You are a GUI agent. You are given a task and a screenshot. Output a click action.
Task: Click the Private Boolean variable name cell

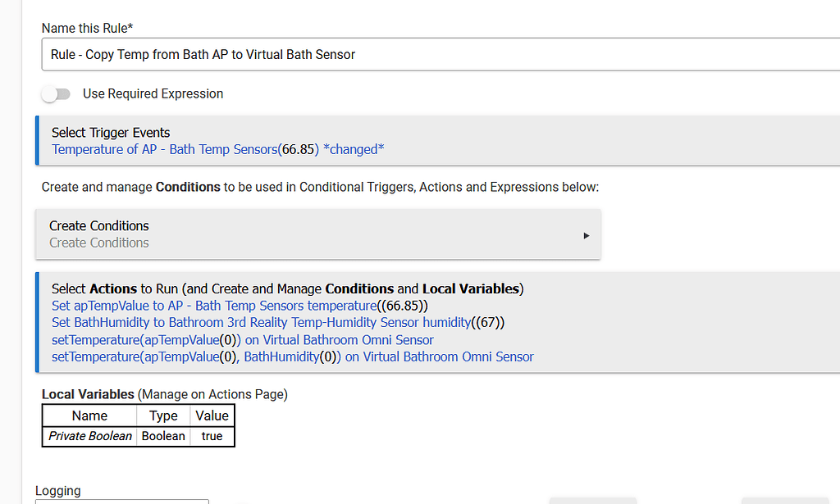[89, 436]
